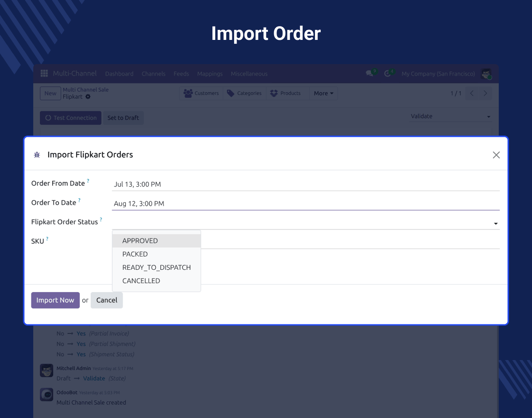Viewport: 532px width, 418px height.
Task: Expand the Flipkart Order Status dropdown arrow
Action: pyautogui.click(x=496, y=224)
